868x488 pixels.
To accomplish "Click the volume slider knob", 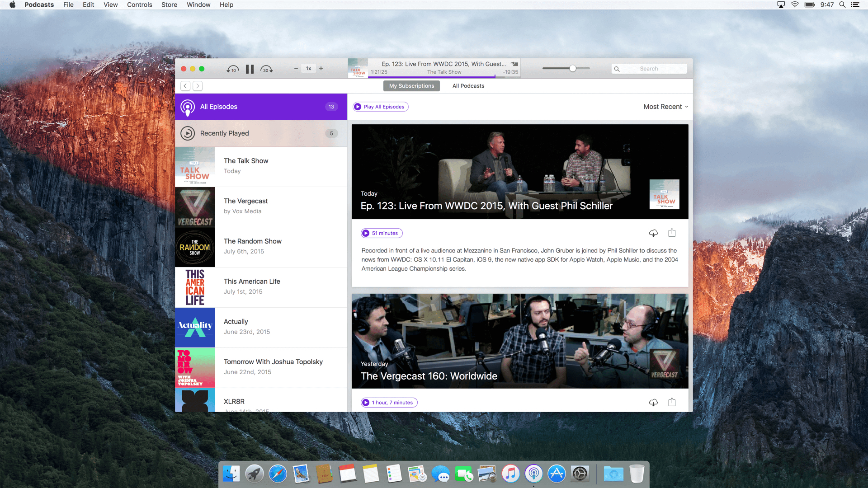I will (x=572, y=69).
